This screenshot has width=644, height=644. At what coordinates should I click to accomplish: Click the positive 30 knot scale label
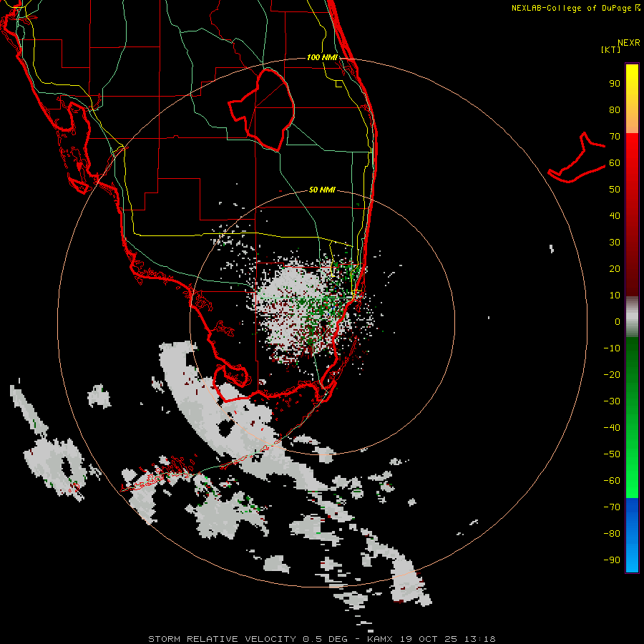coord(615,243)
